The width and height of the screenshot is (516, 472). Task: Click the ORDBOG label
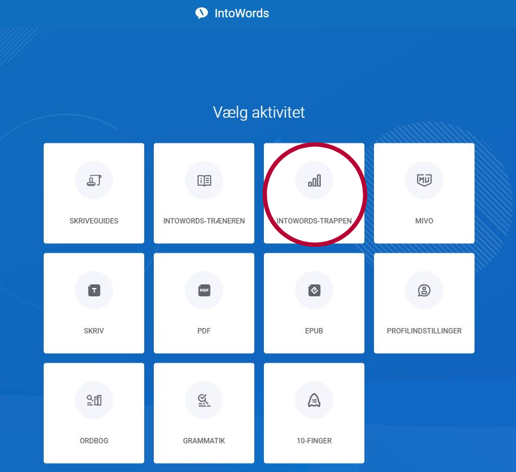(x=94, y=441)
